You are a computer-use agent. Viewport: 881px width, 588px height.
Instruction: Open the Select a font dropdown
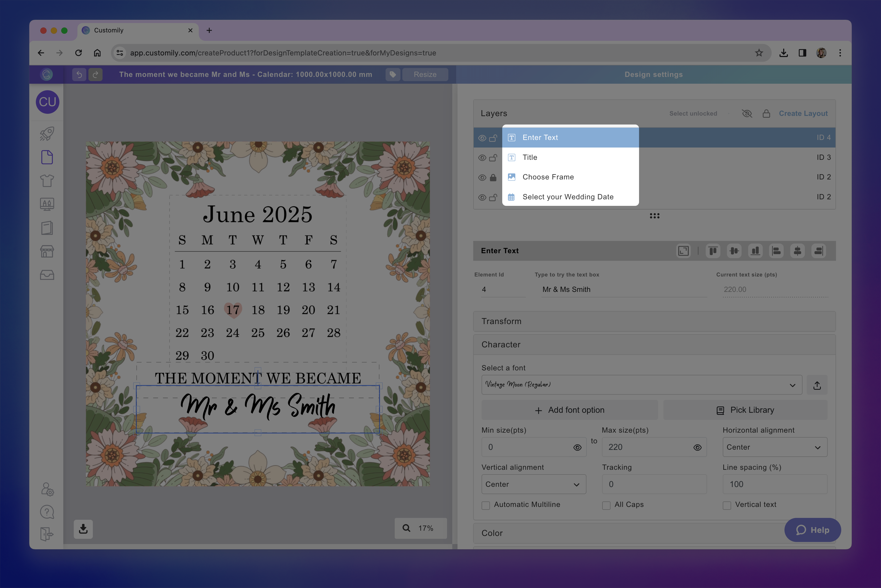tap(641, 385)
